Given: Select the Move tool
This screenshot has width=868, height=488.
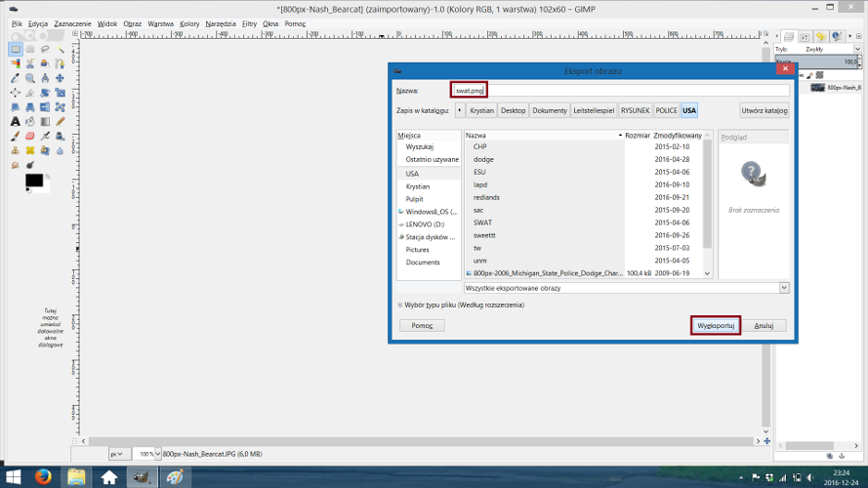Looking at the screenshot, I should [60, 78].
